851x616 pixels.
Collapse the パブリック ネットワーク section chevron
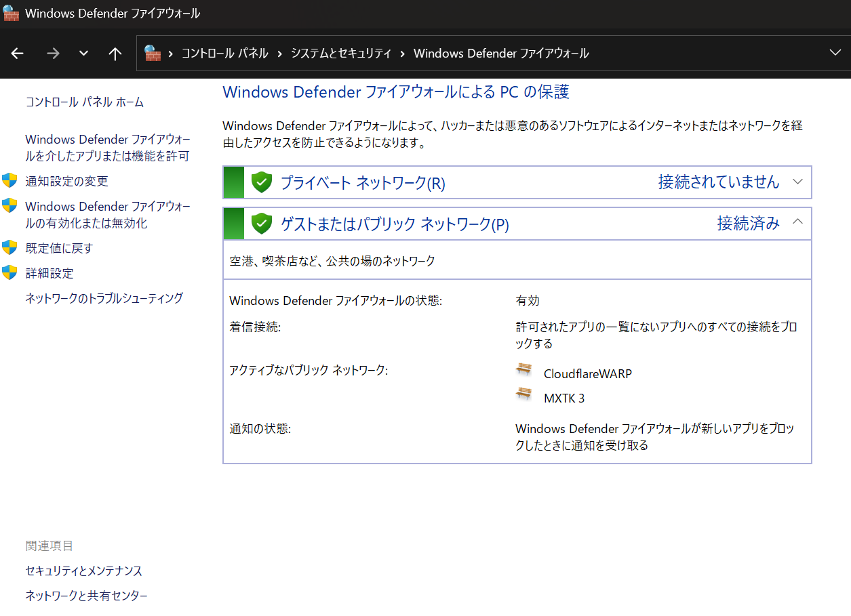[x=797, y=222]
